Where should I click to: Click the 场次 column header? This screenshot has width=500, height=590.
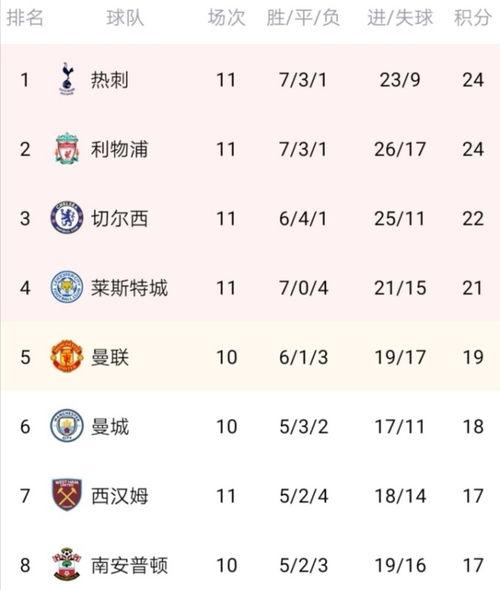pos(226,18)
